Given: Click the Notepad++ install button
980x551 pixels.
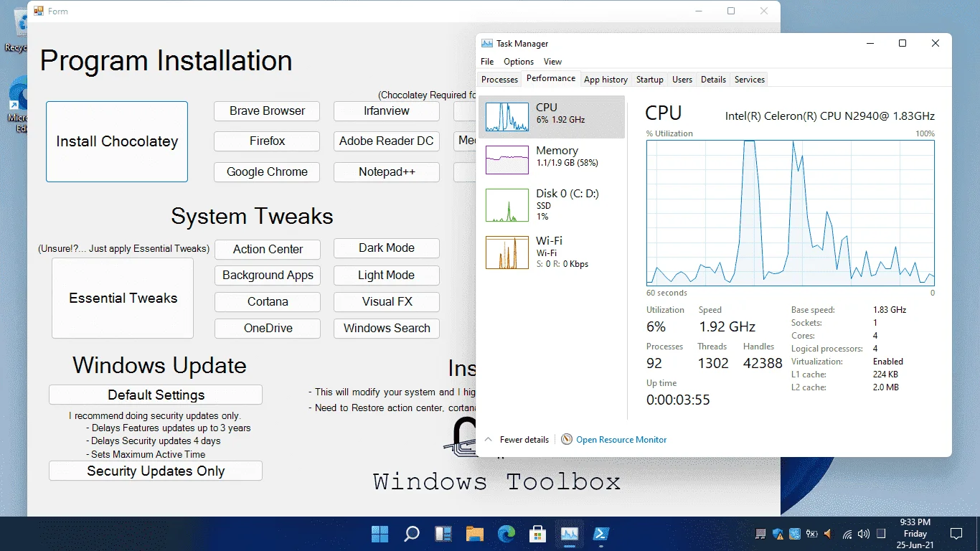Looking at the screenshot, I should tap(387, 172).
